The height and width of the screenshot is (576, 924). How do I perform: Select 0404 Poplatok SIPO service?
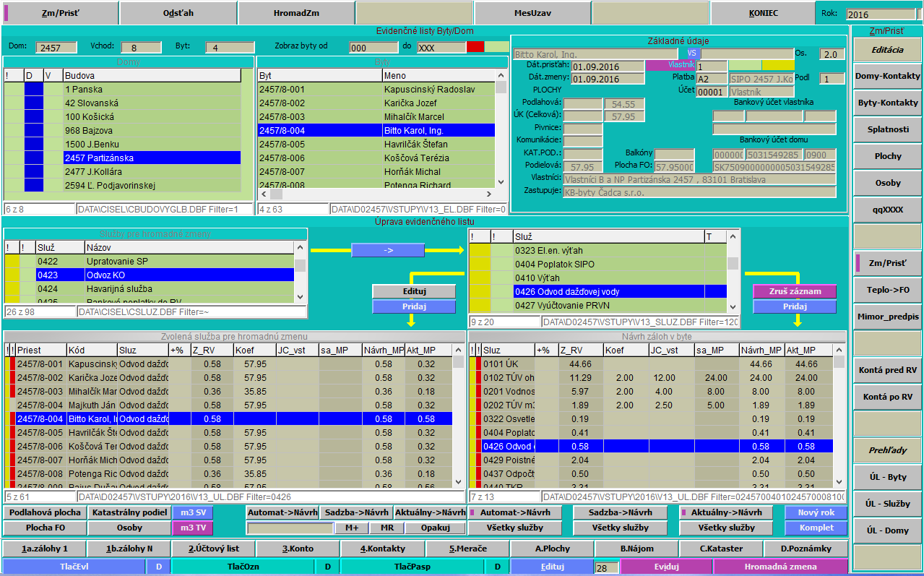tap(598, 264)
